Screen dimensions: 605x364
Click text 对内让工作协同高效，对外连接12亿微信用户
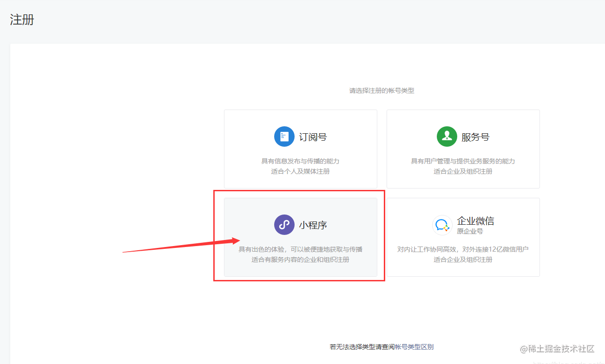pyautogui.click(x=463, y=249)
